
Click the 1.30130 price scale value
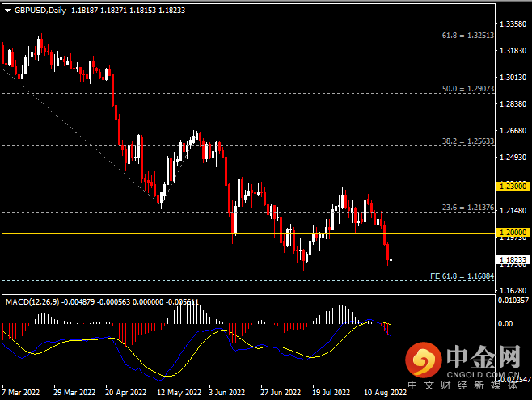pyautogui.click(x=513, y=78)
